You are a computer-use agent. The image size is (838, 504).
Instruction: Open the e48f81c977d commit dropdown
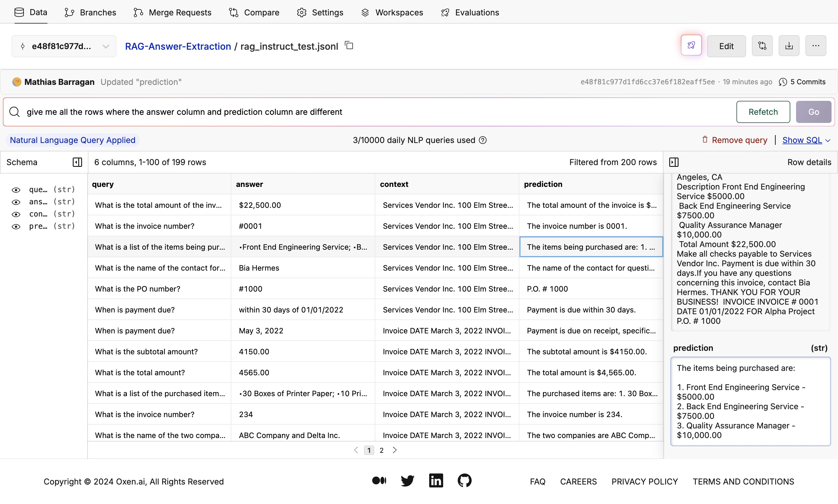click(64, 46)
